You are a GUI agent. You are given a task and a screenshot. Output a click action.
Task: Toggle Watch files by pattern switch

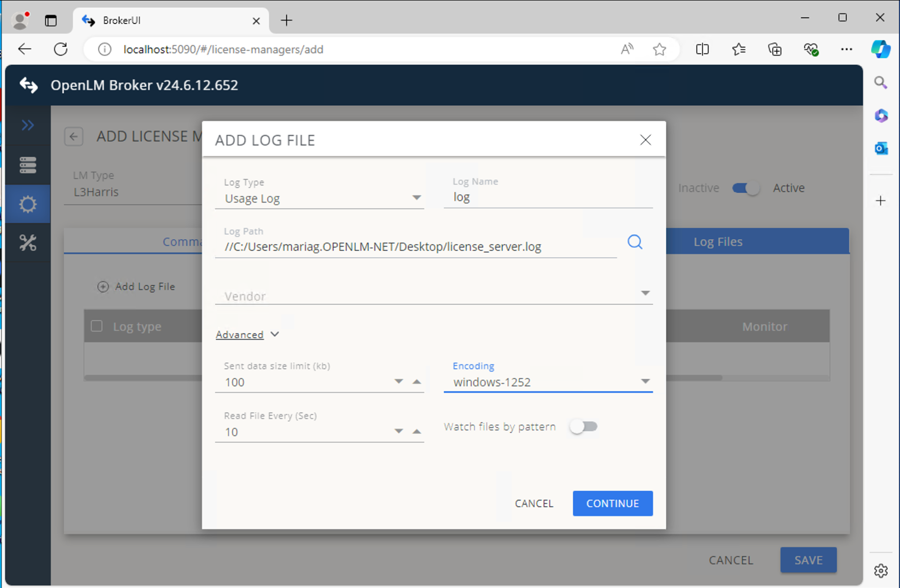pos(583,426)
